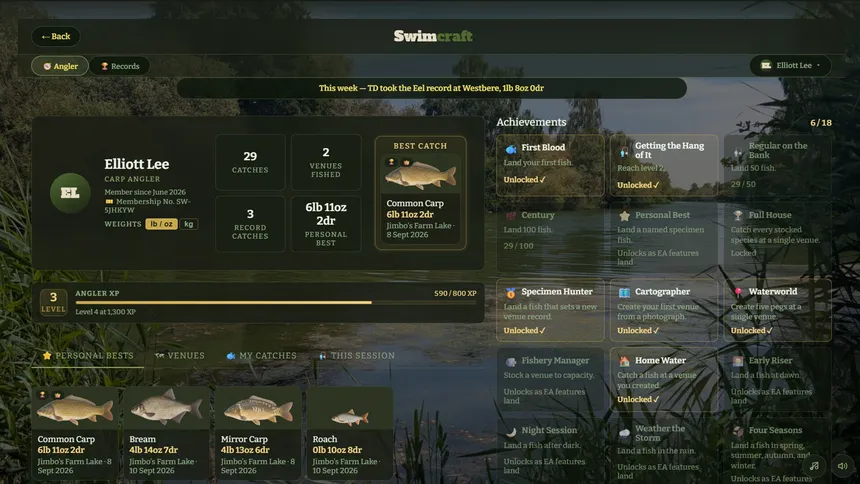The height and width of the screenshot is (484, 860).
Task: Set weights to kg
Action: point(189,224)
